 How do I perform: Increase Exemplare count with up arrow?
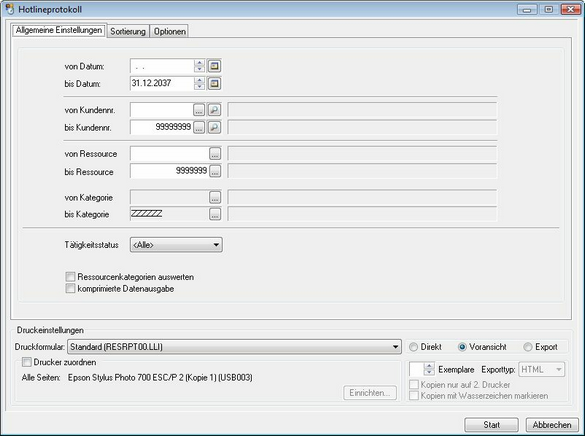pos(429,366)
